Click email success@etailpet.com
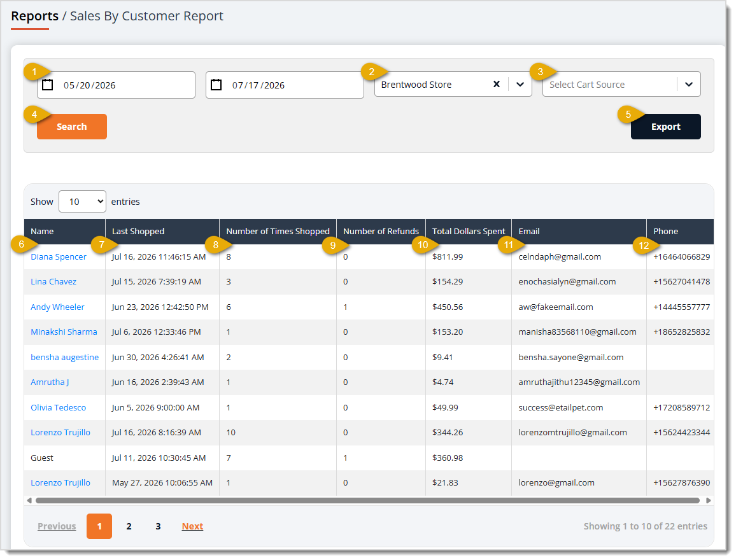The width and height of the screenshot is (736, 560). point(561,407)
